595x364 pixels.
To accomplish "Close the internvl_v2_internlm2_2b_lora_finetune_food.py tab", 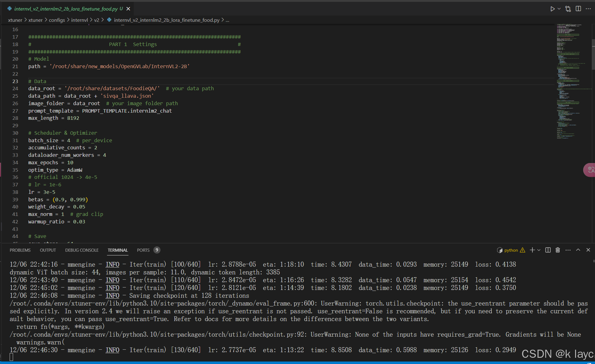I will click(128, 9).
